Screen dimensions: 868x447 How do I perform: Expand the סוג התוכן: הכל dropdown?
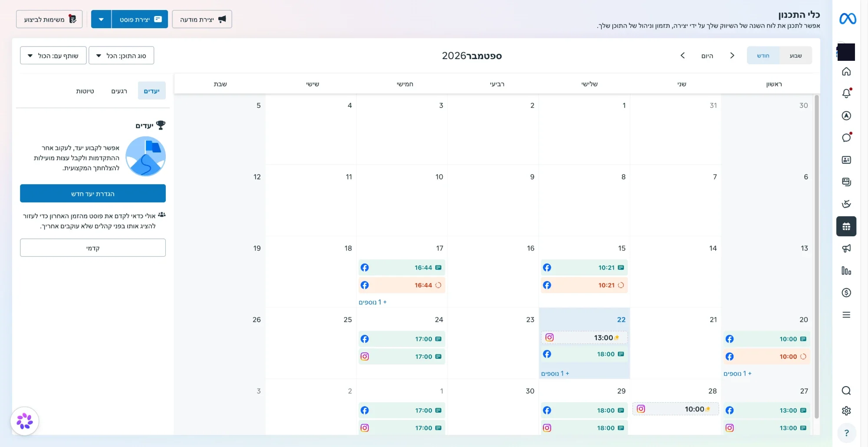[122, 56]
